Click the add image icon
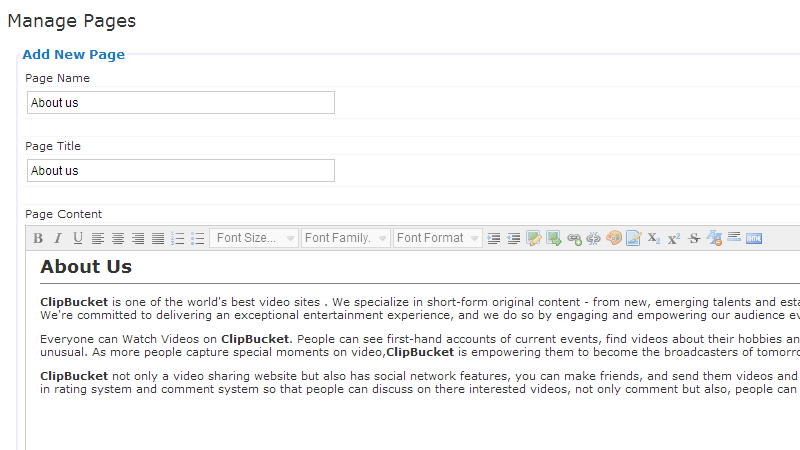 point(534,238)
